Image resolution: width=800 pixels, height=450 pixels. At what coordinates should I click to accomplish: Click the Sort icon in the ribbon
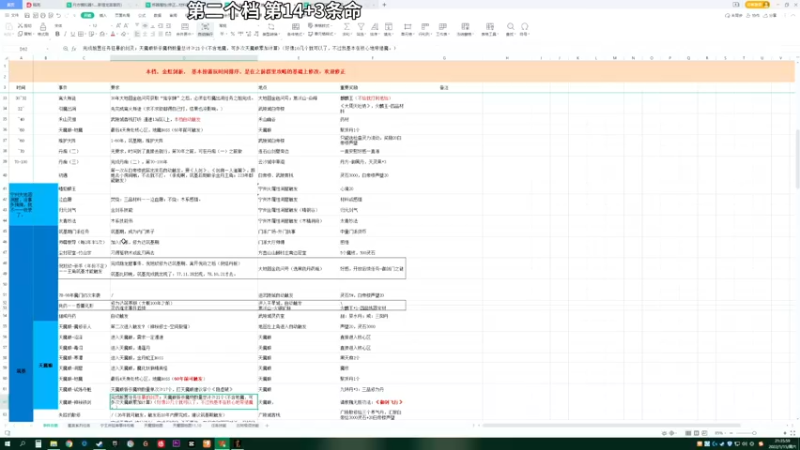pos(374,29)
